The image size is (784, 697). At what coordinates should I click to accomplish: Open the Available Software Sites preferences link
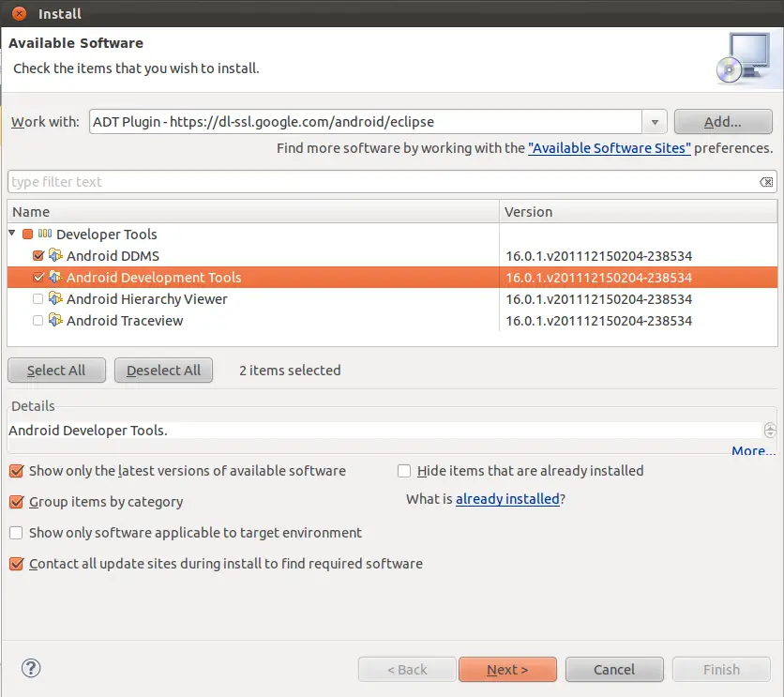coord(610,148)
